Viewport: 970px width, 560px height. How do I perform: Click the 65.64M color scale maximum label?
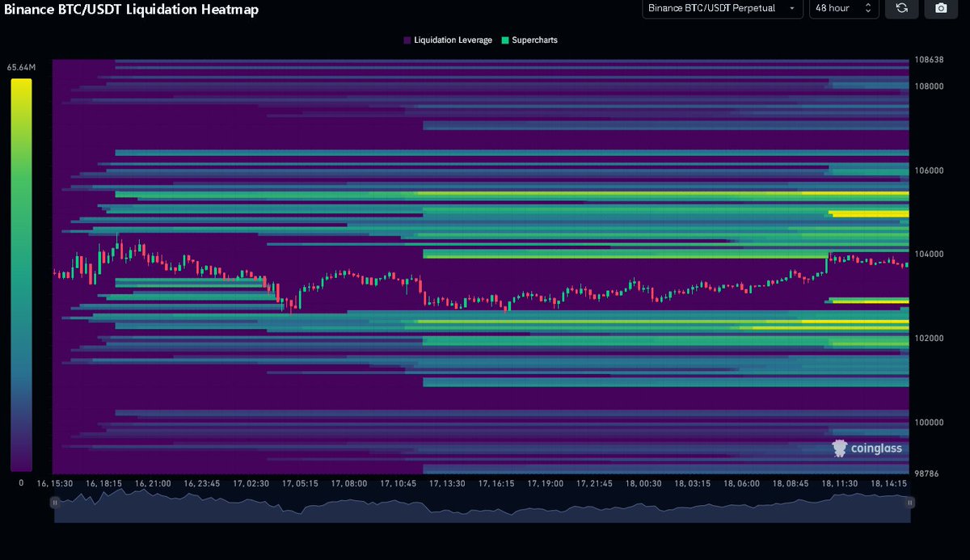[x=21, y=68]
